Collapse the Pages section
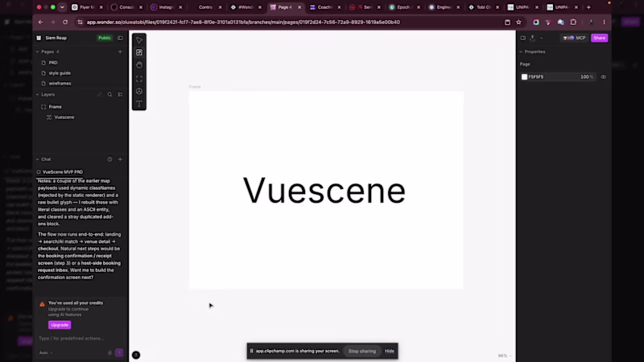Screen dimensions: 644x362 tap(37, 51)
